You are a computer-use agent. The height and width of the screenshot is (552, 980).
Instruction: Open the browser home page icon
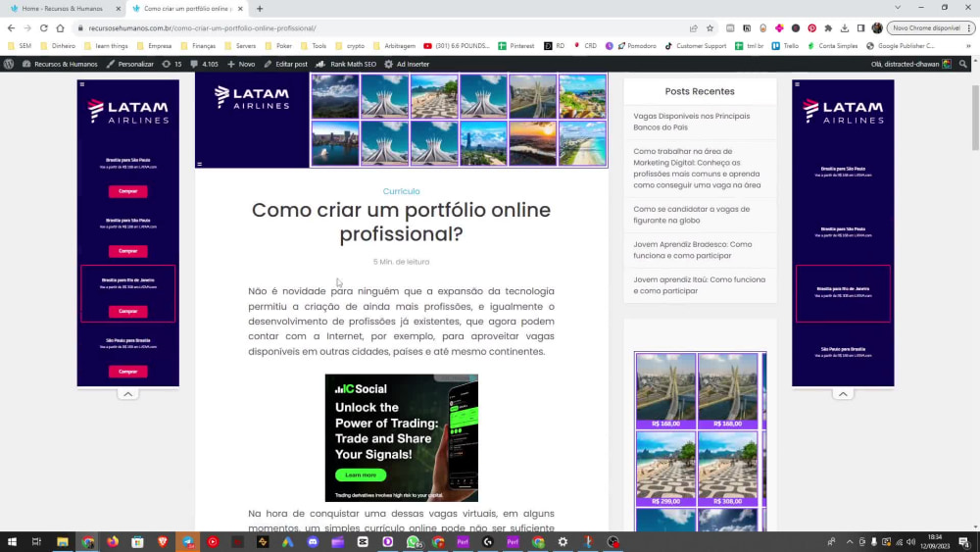[60, 28]
